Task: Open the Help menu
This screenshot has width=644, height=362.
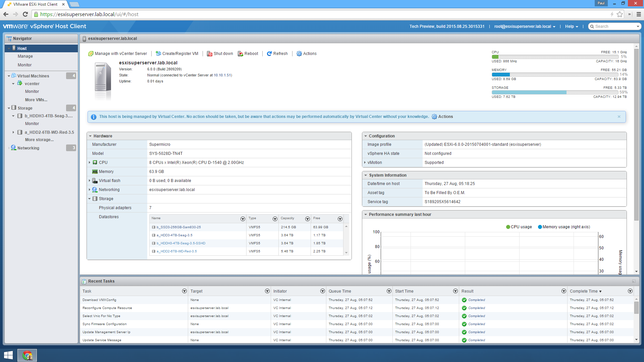Action: 572,26
